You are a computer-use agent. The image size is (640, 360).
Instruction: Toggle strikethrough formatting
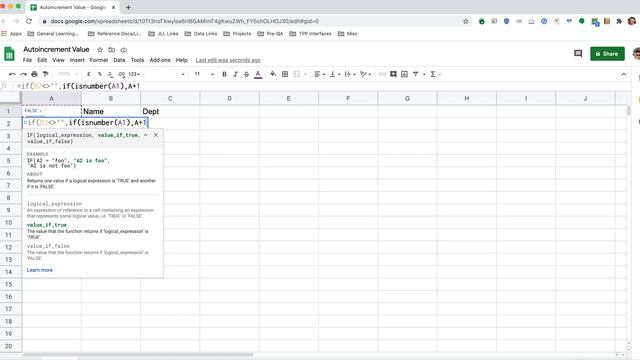point(247,74)
